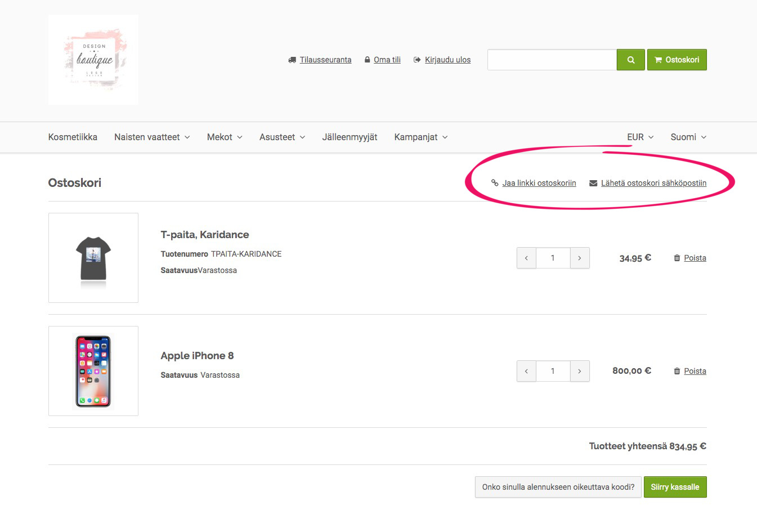This screenshot has width=757, height=532.
Task: Open the Tilausseuranta order tracking link
Action: (x=325, y=60)
